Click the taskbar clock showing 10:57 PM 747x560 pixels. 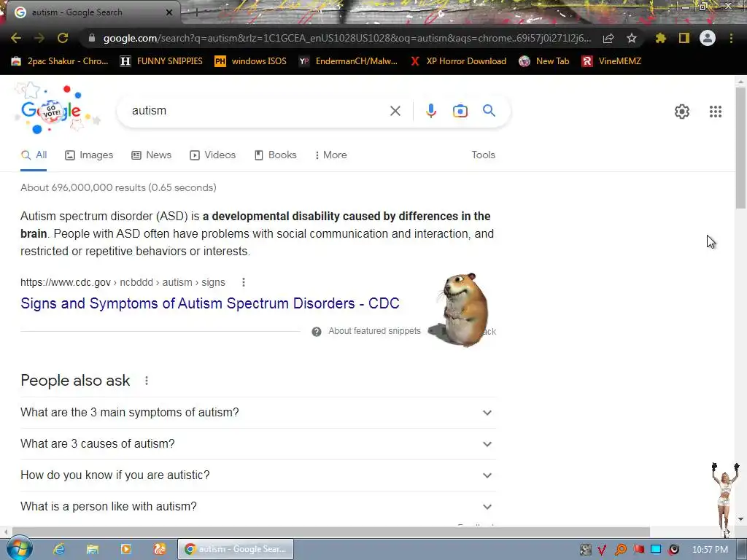pyautogui.click(x=710, y=550)
